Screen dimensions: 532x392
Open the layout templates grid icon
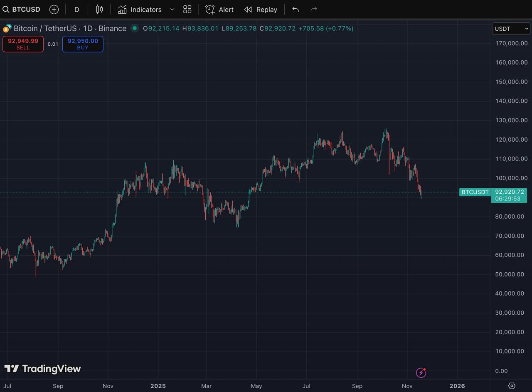(x=187, y=9)
